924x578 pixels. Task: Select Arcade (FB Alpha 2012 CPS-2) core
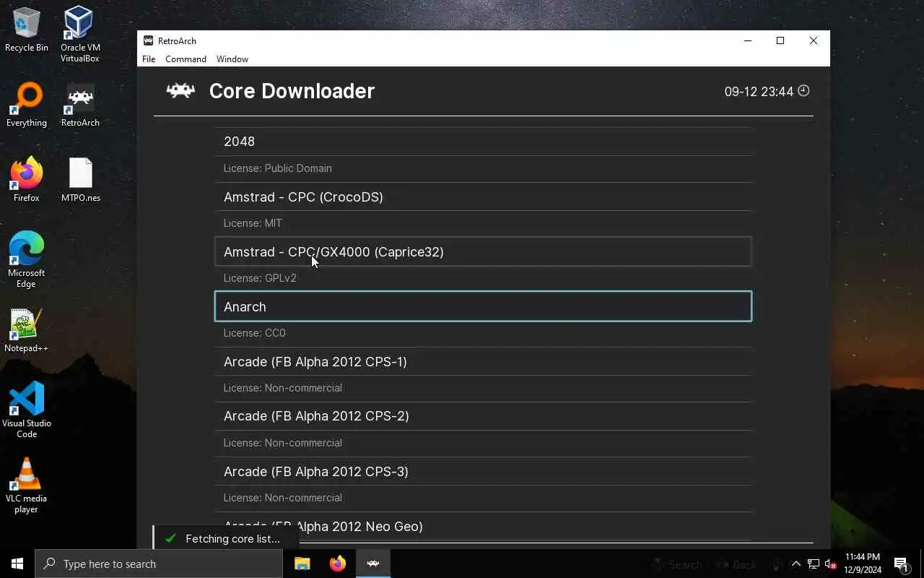click(483, 416)
